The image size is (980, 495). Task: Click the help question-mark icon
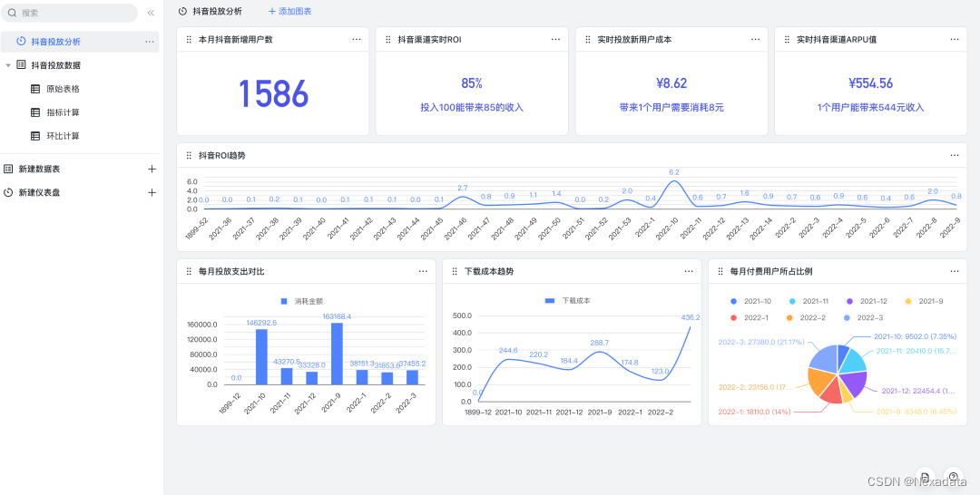click(953, 476)
